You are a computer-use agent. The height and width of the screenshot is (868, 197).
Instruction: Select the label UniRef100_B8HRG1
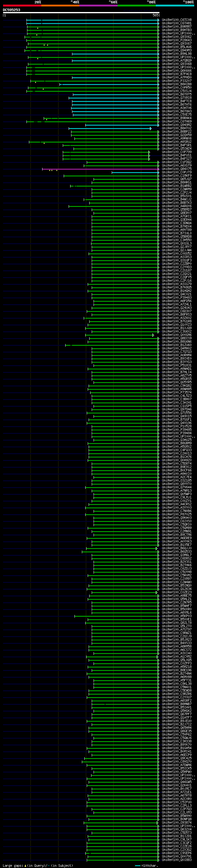tap(177, 182)
